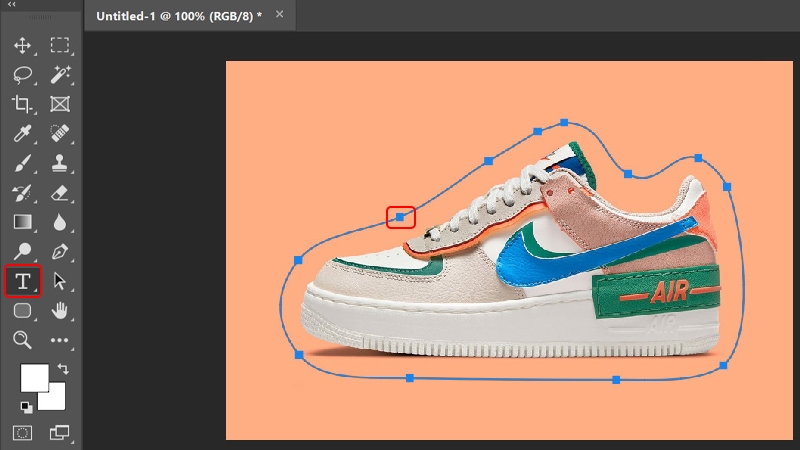800x450 pixels.
Task: Select the Eyedropper tool
Action: [22, 134]
